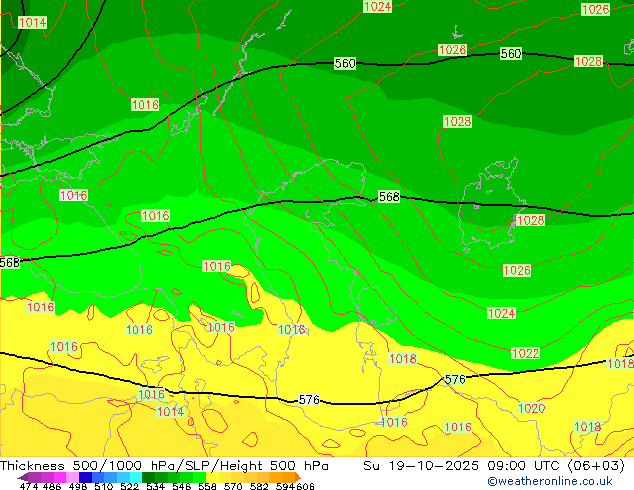Click the legend value '546'
The height and width of the screenshot is (490, 634).
coord(182,486)
